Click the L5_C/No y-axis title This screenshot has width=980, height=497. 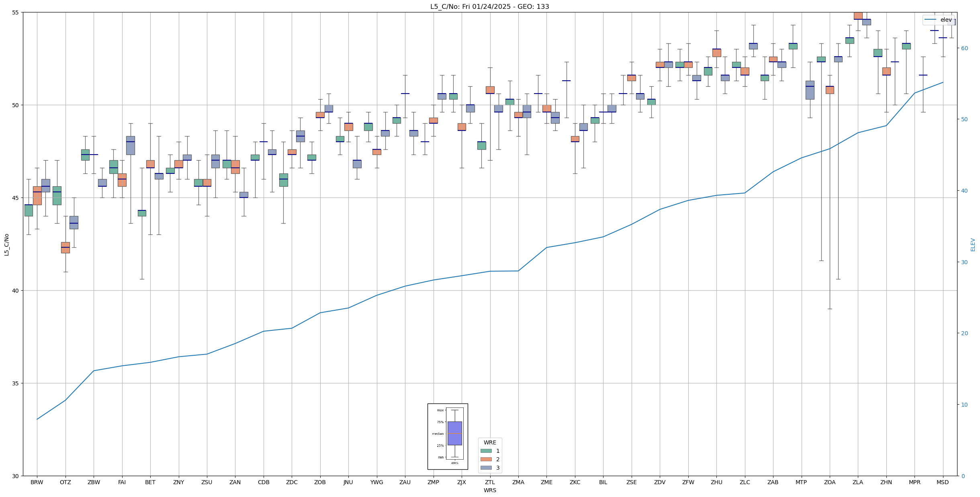tap(6, 244)
